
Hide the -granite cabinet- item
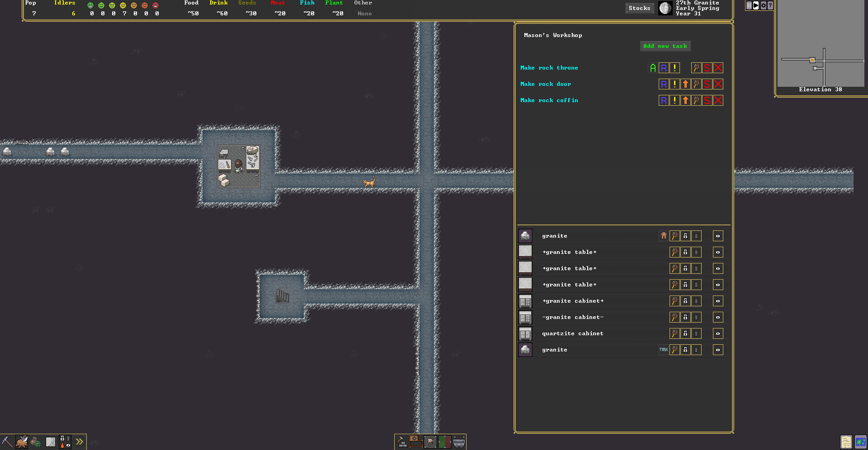718,317
